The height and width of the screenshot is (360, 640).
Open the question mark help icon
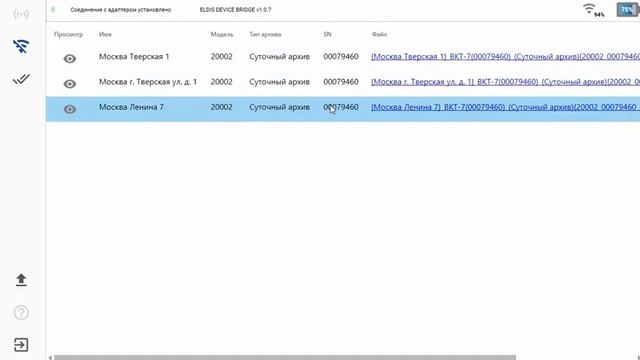pos(21,313)
